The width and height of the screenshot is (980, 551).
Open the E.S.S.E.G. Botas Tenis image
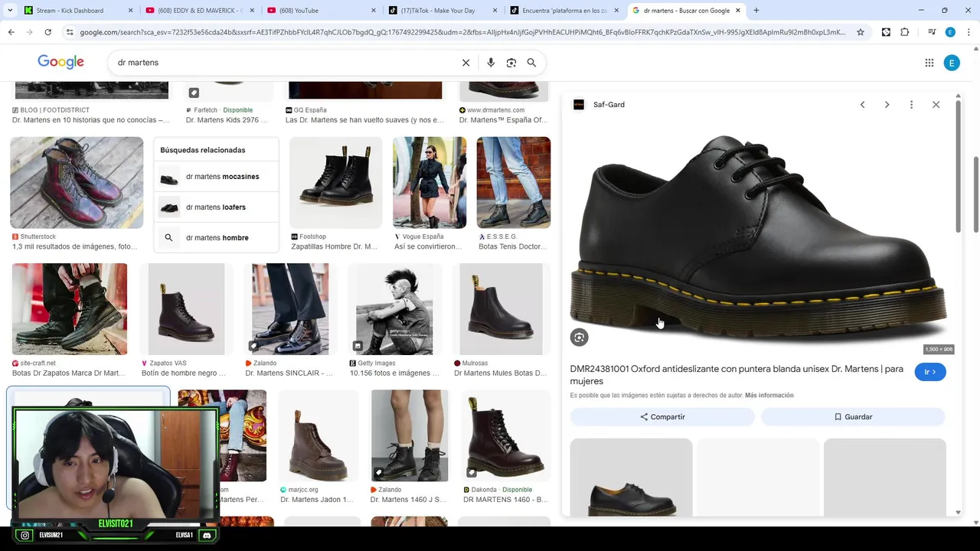(514, 183)
